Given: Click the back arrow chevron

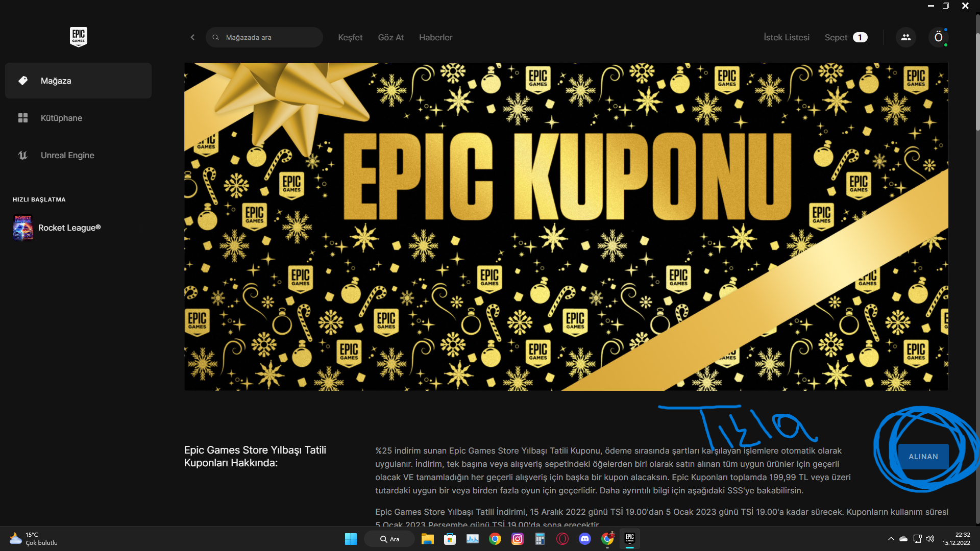Looking at the screenshot, I should (x=192, y=37).
